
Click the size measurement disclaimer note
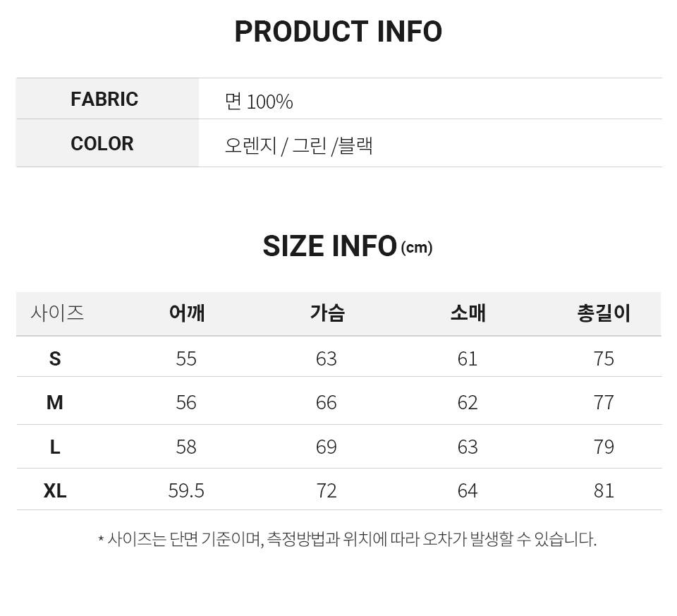(347, 540)
